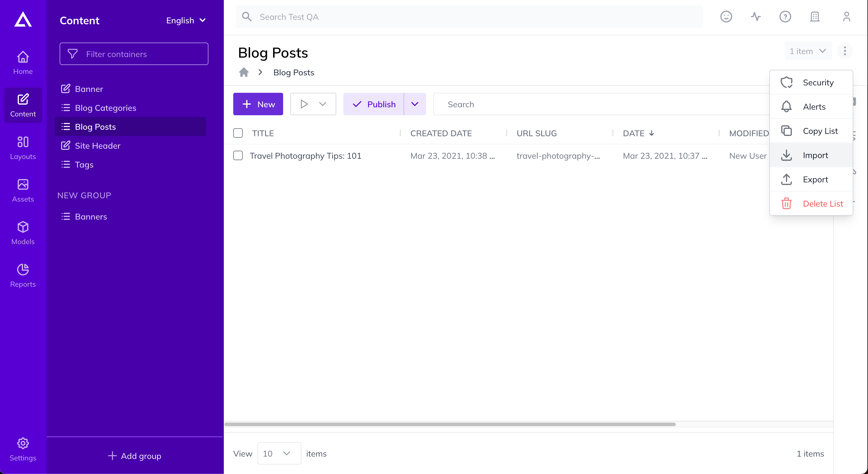Click the New User modified-by cell
This screenshot has height=474, width=868.
pyautogui.click(x=748, y=155)
